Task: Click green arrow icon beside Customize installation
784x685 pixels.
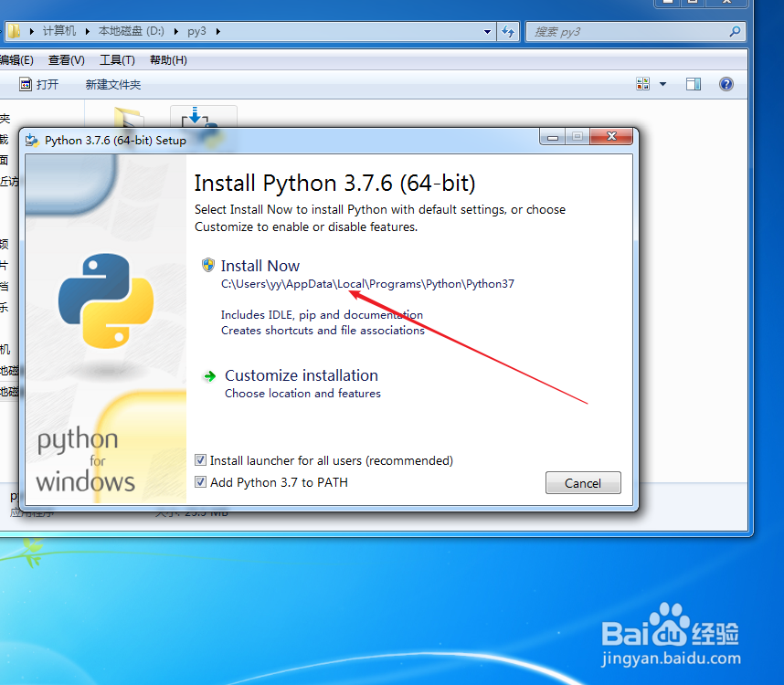Action: [x=209, y=376]
